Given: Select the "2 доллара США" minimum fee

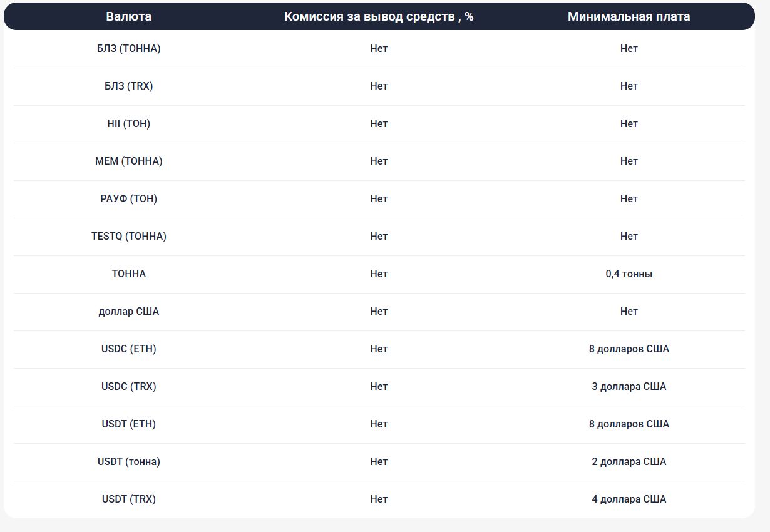Looking at the screenshot, I should click(629, 462).
